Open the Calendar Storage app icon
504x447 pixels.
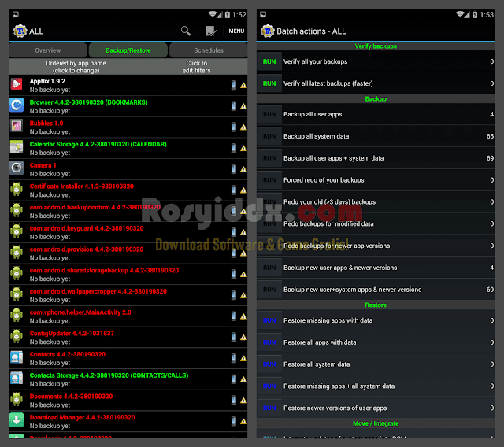[x=17, y=147]
